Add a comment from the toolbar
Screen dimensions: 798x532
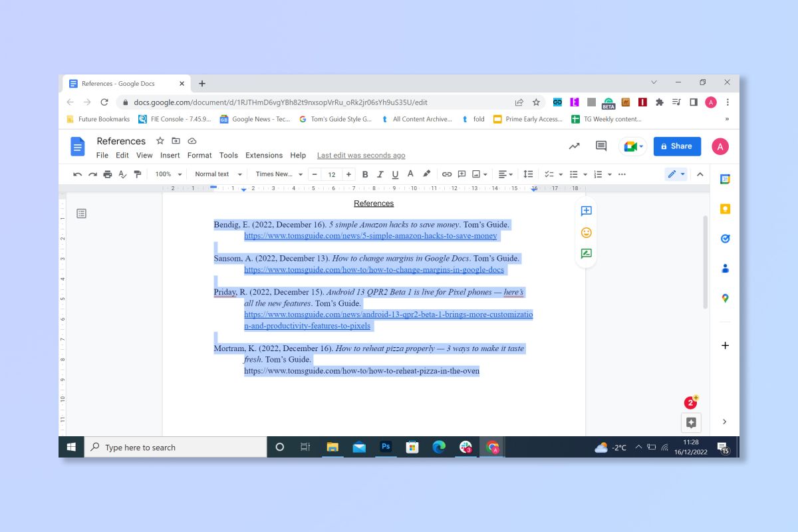[x=462, y=174]
